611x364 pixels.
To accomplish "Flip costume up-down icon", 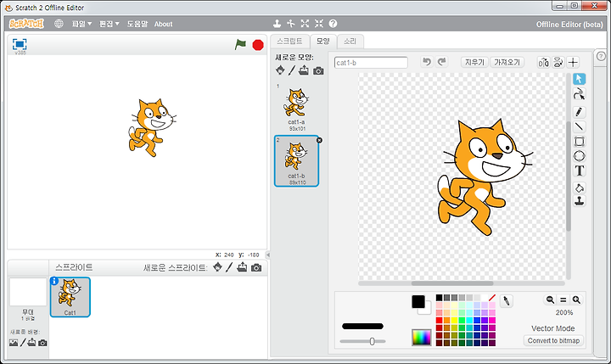I will point(558,62).
